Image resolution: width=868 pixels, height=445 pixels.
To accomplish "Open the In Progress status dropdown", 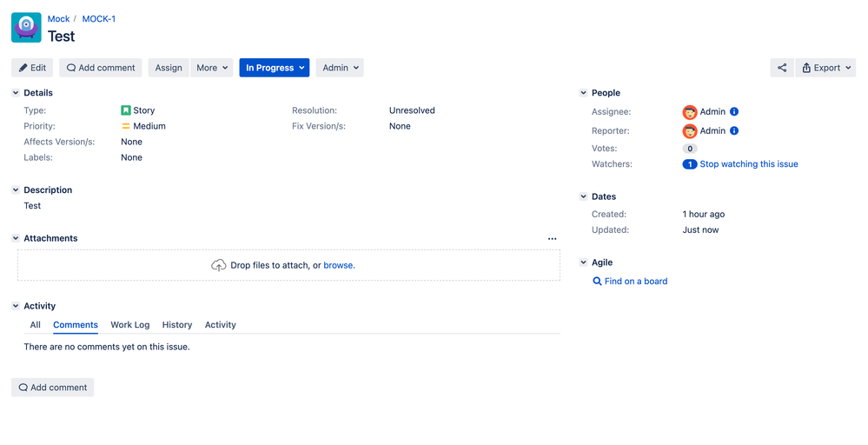I will [x=275, y=68].
